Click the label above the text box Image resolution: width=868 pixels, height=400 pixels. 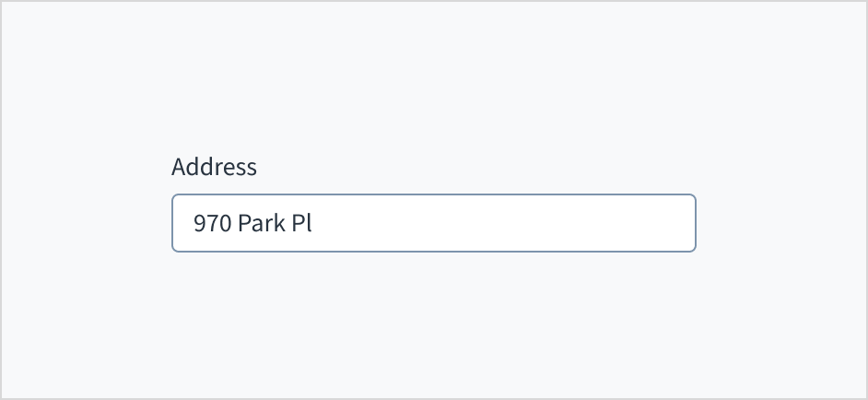(x=214, y=167)
